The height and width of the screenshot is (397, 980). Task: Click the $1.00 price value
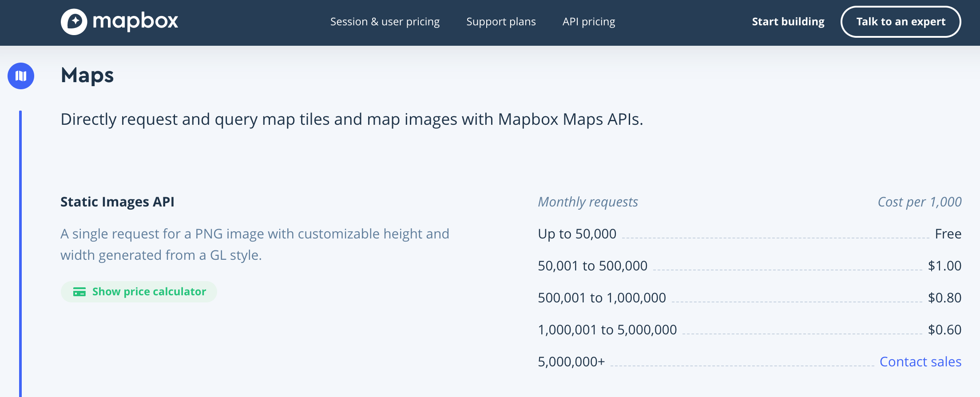click(x=944, y=266)
